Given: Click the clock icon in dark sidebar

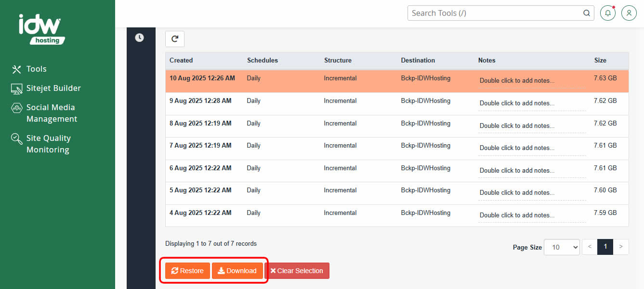Looking at the screenshot, I should coord(139,38).
